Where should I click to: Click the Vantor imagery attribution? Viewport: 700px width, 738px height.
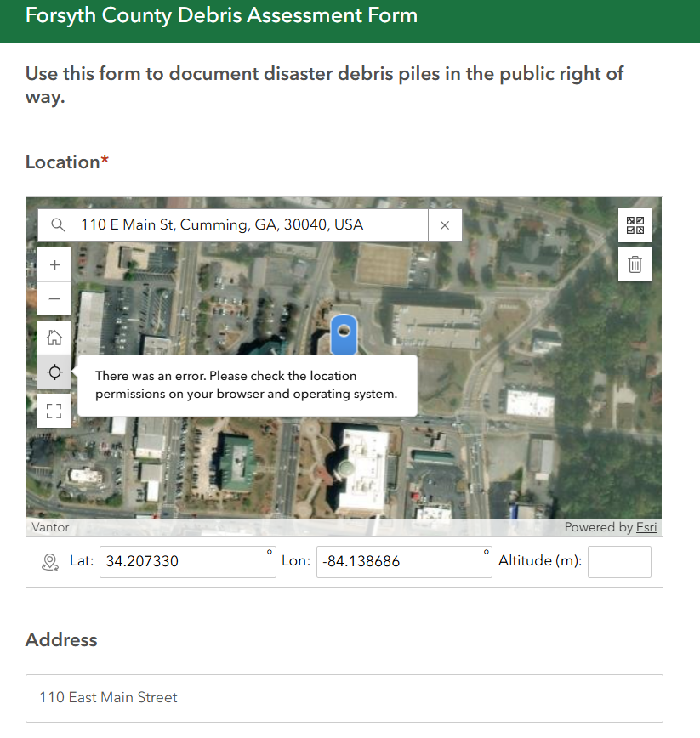point(49,528)
